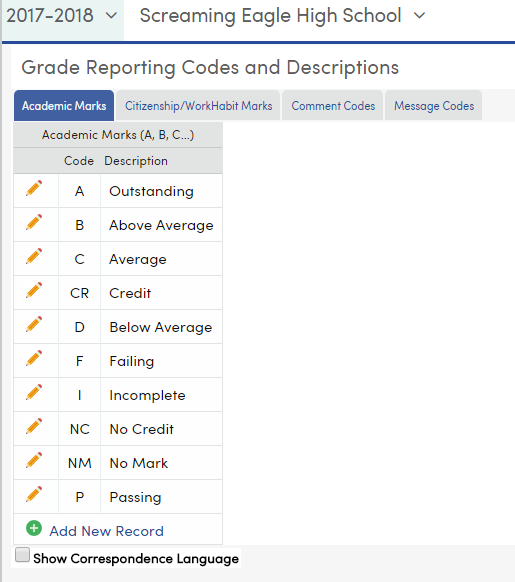Edit the No Credit record pencil icon
This screenshot has height=582, width=515.
34,426
